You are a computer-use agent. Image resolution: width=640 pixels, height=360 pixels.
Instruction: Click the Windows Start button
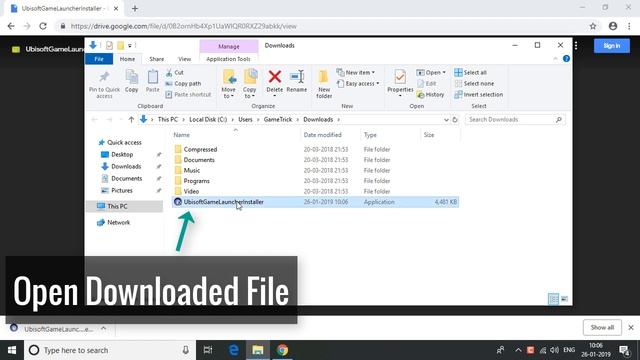pos(12,350)
